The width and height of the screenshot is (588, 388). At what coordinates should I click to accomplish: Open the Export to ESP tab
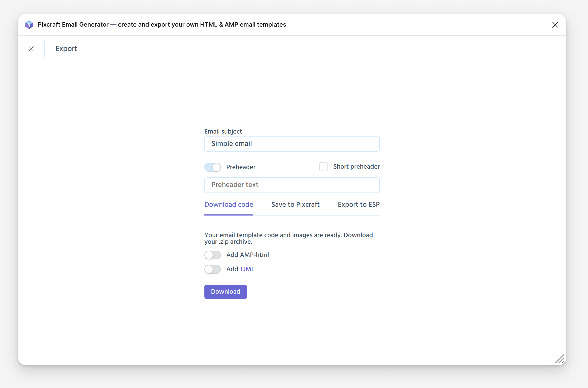(359, 205)
